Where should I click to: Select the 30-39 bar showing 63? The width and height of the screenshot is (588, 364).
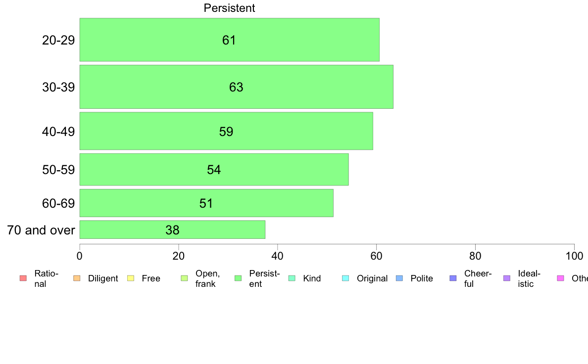click(236, 87)
